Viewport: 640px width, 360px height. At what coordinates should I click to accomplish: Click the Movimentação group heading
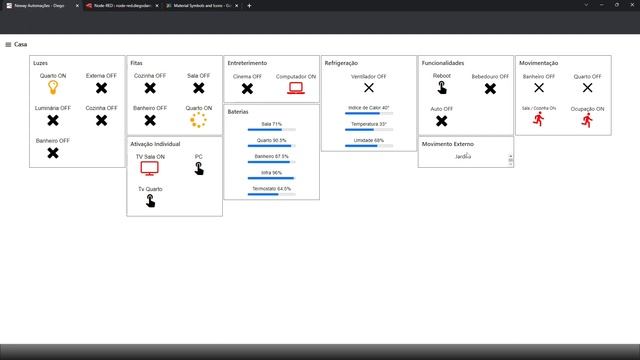538,63
